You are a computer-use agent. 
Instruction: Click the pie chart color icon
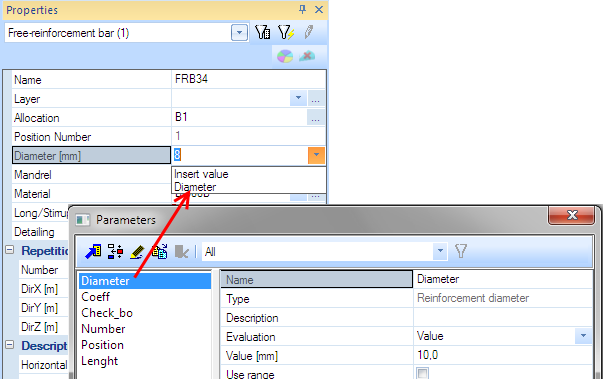click(285, 56)
